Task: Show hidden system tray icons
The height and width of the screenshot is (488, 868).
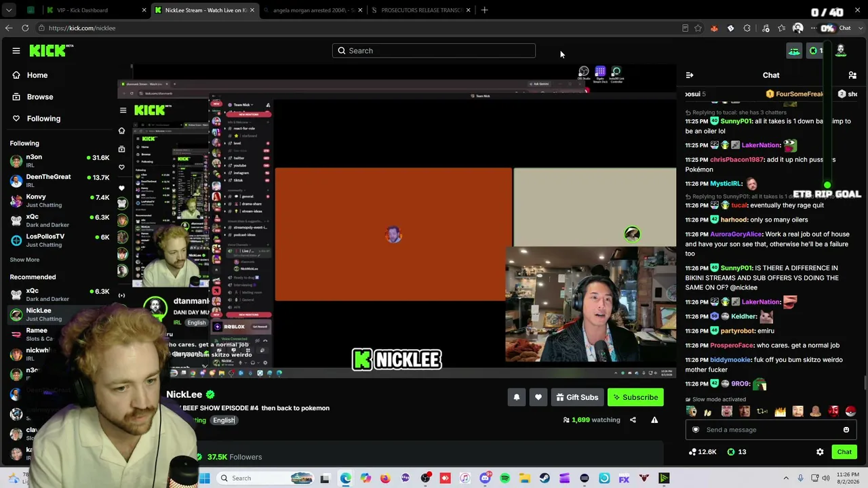Action: pos(786,479)
